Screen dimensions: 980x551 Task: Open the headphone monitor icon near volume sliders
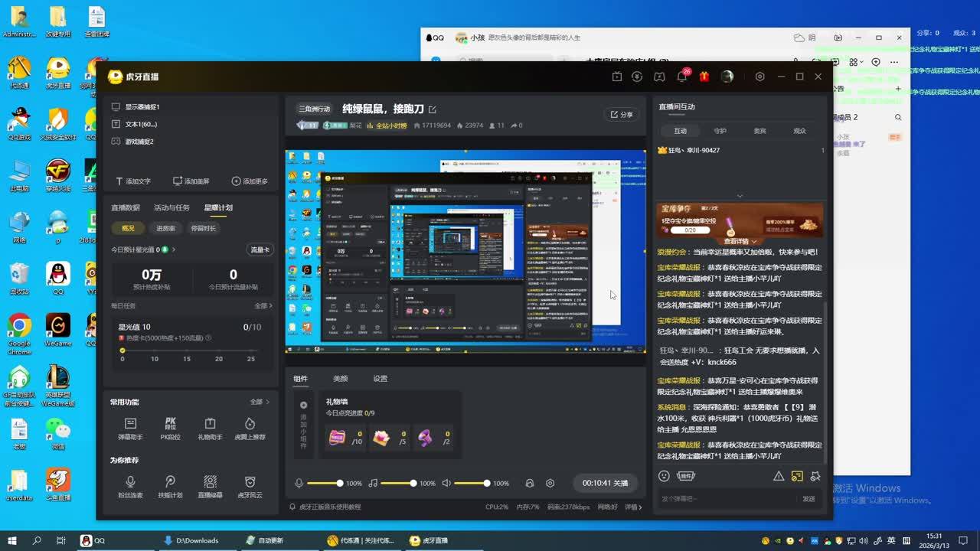[x=529, y=484]
